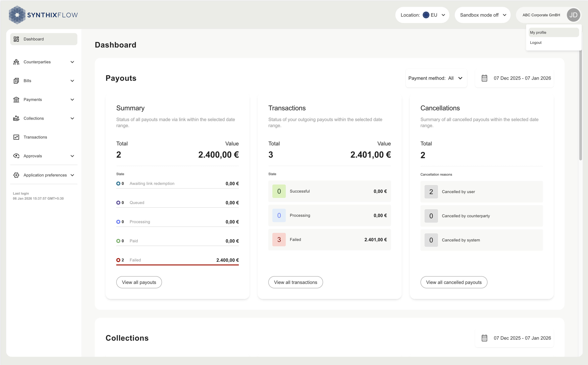Click the Cancelled by counterparty label
Viewport: 588px width, 365px height.
click(x=466, y=216)
